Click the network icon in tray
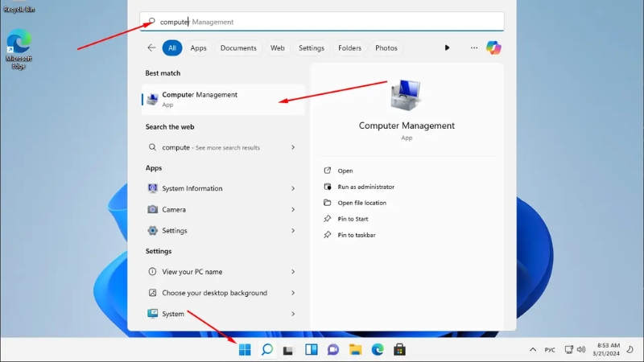 pyautogui.click(x=569, y=350)
